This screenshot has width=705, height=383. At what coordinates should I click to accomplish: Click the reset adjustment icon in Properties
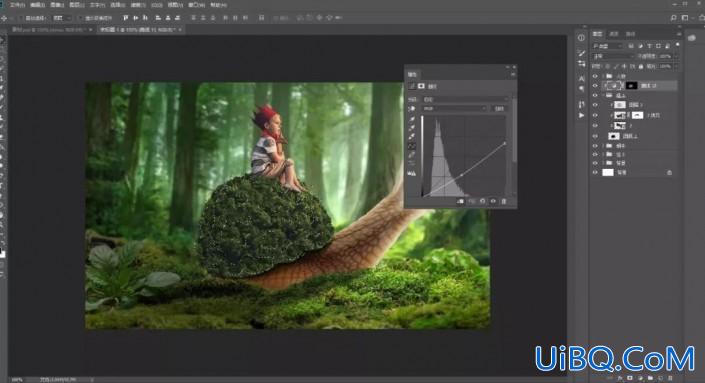pos(483,201)
